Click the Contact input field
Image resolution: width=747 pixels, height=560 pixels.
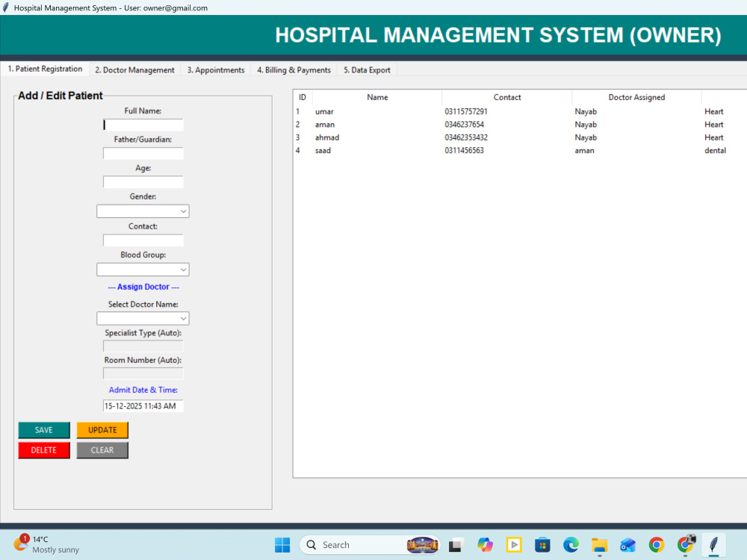pyautogui.click(x=143, y=240)
